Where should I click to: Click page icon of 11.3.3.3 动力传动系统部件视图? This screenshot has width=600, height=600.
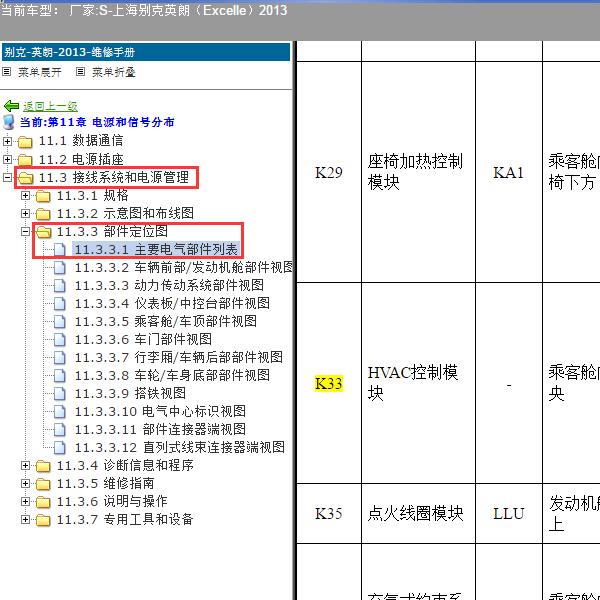coord(60,286)
